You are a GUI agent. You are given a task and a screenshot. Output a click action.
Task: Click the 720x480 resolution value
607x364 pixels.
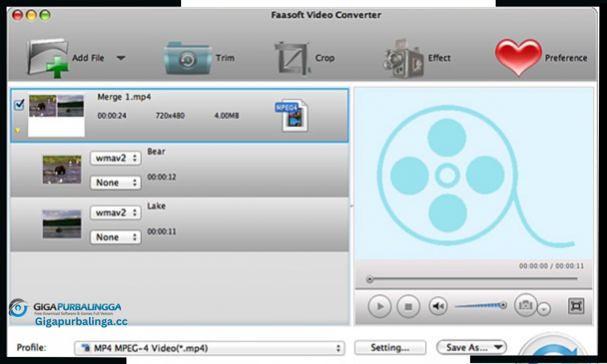tap(170, 116)
